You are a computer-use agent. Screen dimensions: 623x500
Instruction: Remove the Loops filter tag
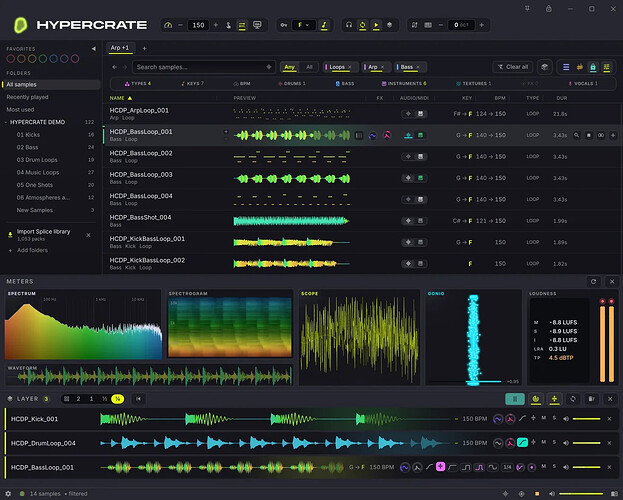(x=350, y=67)
